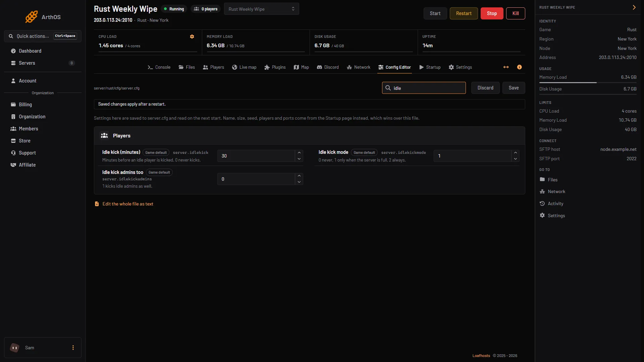Open Dashboard in the sidebar
This screenshot has height=362, width=644.
click(x=43, y=51)
